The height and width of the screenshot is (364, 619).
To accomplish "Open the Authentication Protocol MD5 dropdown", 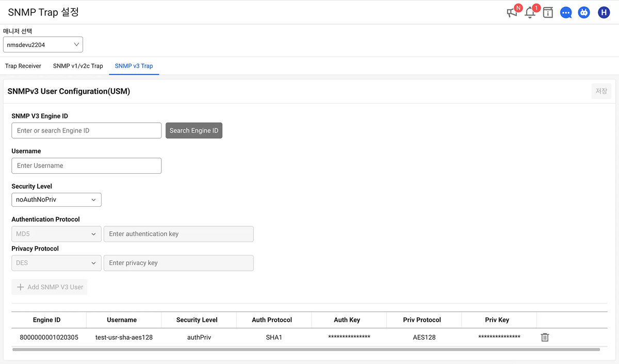I will click(x=56, y=234).
